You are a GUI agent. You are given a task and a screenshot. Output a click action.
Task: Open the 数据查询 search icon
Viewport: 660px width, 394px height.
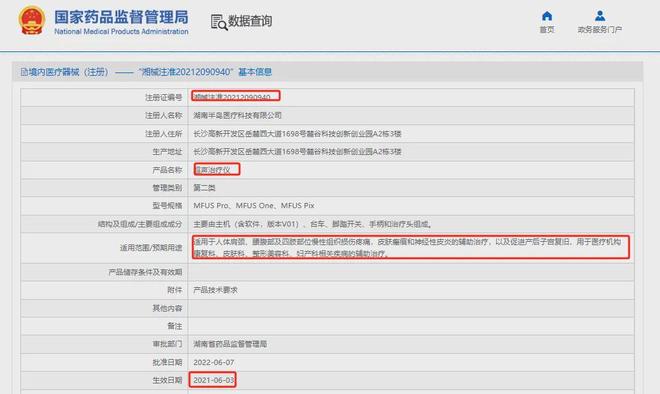pyautogui.click(x=219, y=22)
